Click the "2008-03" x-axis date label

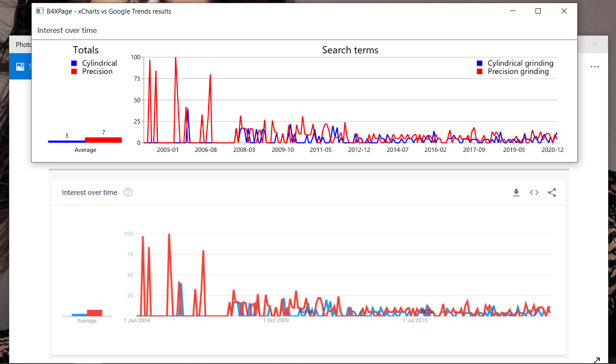tap(244, 150)
